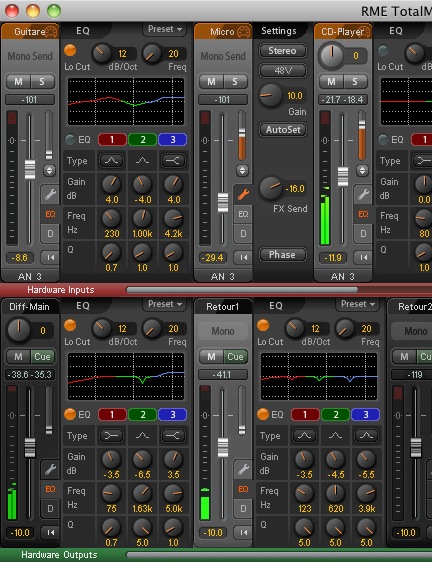Select high shelf type for Guitare band 3
Viewport: 432px width, 562px height.
tap(173, 161)
